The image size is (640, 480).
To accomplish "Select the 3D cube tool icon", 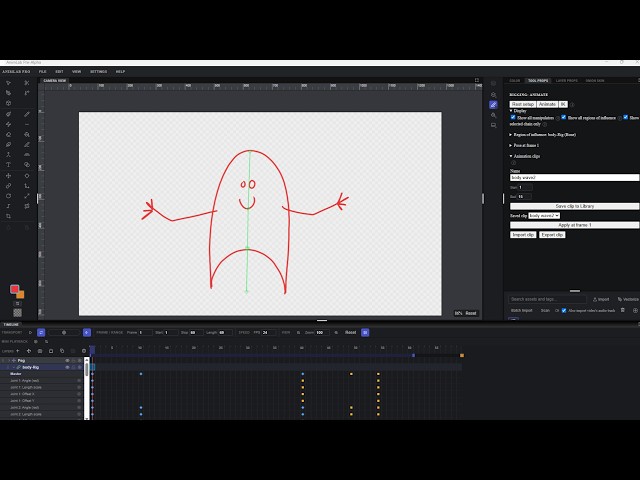I will tap(8, 103).
